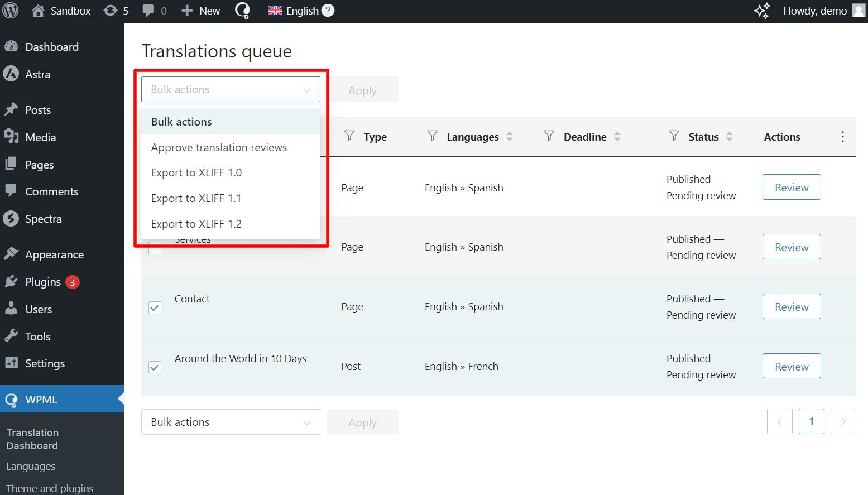Open the demo user avatar
This screenshot has width=868, height=495.
pyautogui.click(x=859, y=11)
